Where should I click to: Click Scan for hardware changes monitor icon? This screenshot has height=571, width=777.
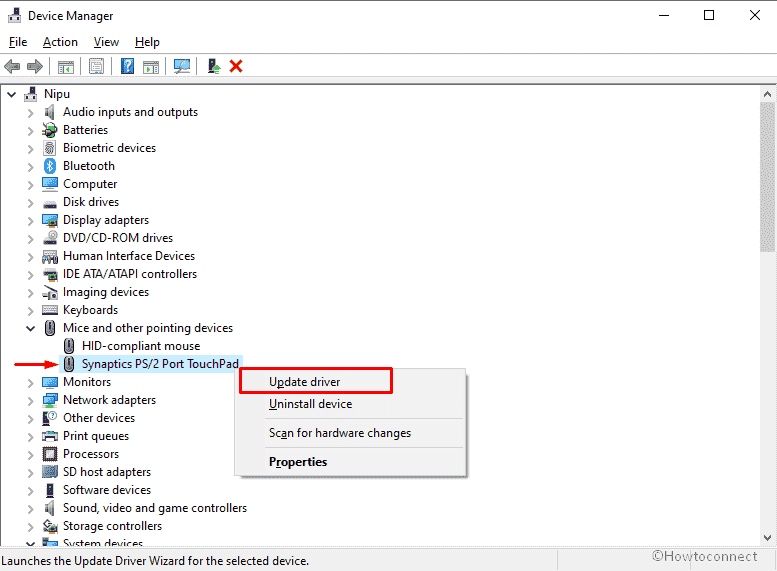click(x=182, y=66)
